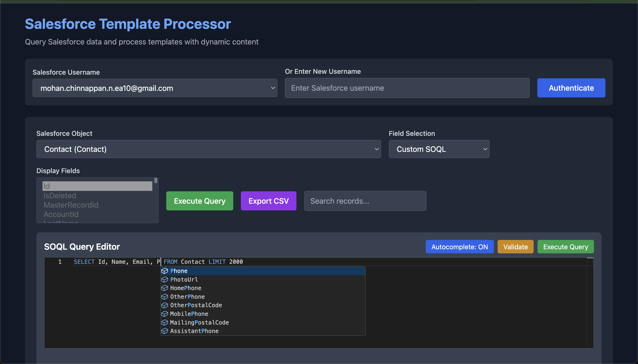Viewport: 638px width, 364px height.
Task: Click the green Execute Query button
Action: pyautogui.click(x=199, y=201)
